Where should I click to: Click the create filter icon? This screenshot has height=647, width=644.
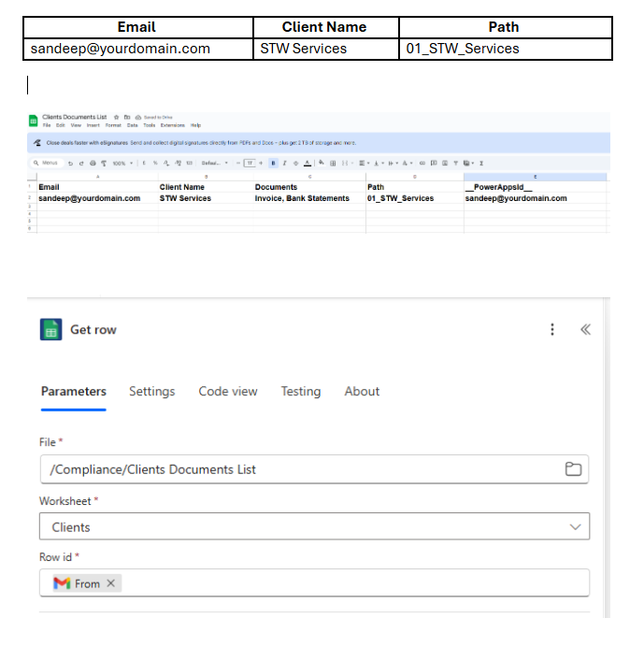click(456, 164)
